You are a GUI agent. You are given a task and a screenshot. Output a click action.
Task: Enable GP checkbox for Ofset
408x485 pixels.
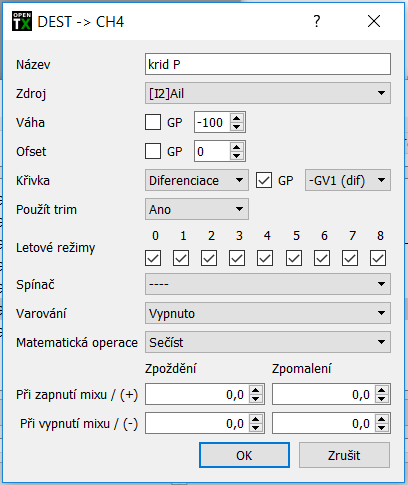click(x=153, y=151)
